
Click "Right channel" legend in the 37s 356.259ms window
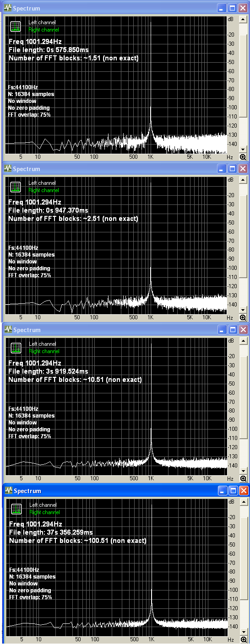pyautogui.click(x=44, y=512)
